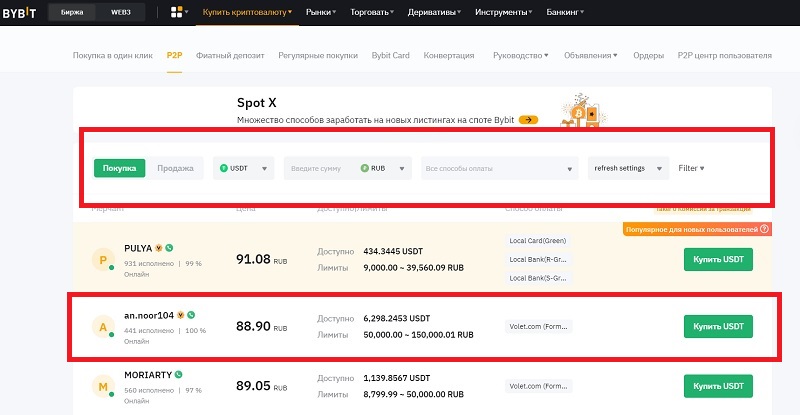Click the MORIARTY merchant avatar
Screen dimensions: 800x415
point(101,386)
